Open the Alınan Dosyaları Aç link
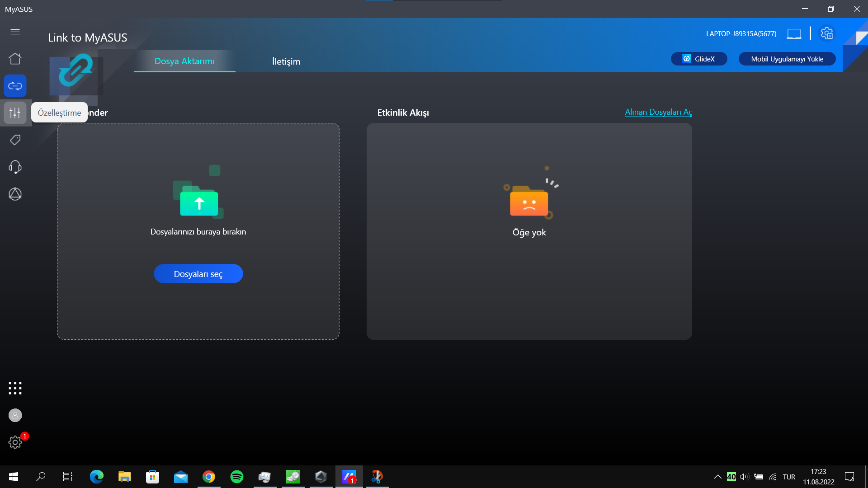The height and width of the screenshot is (488, 868). (658, 112)
